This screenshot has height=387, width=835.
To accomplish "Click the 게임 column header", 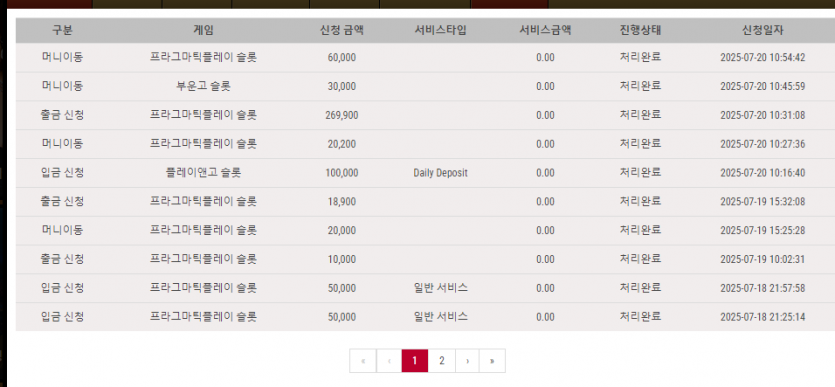I will (x=203, y=30).
